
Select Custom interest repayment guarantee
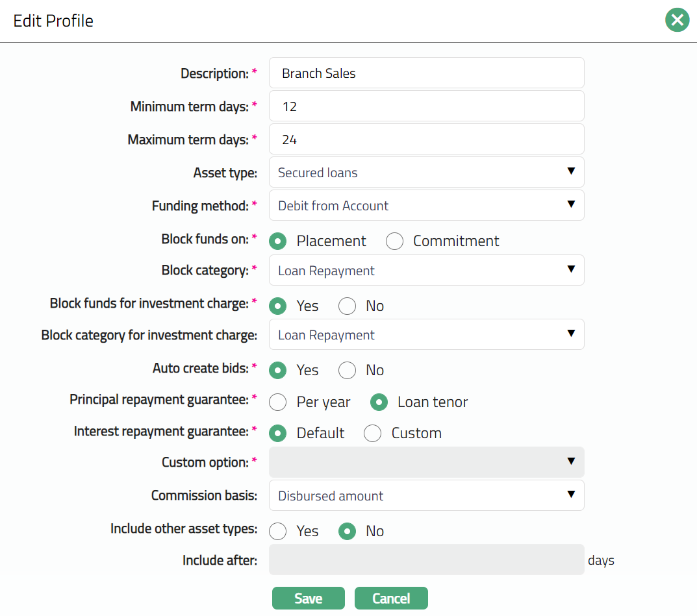[373, 434]
